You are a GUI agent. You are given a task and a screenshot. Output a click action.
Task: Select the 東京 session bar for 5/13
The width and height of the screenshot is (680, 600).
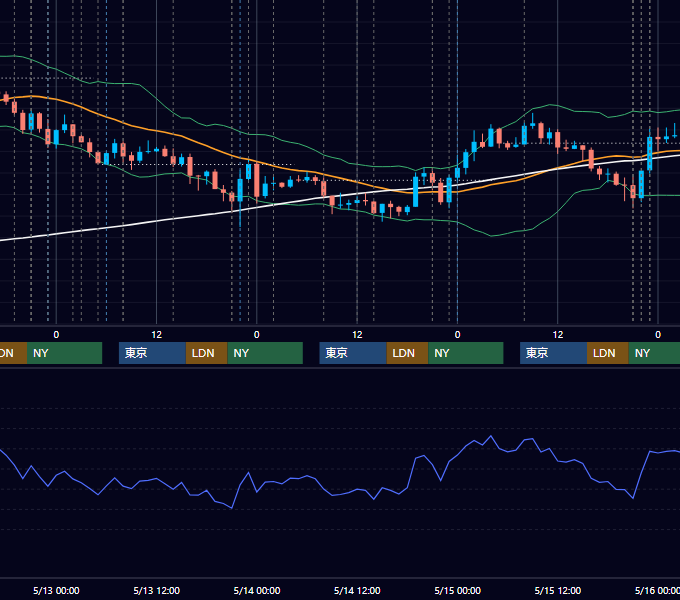pyautogui.click(x=152, y=353)
